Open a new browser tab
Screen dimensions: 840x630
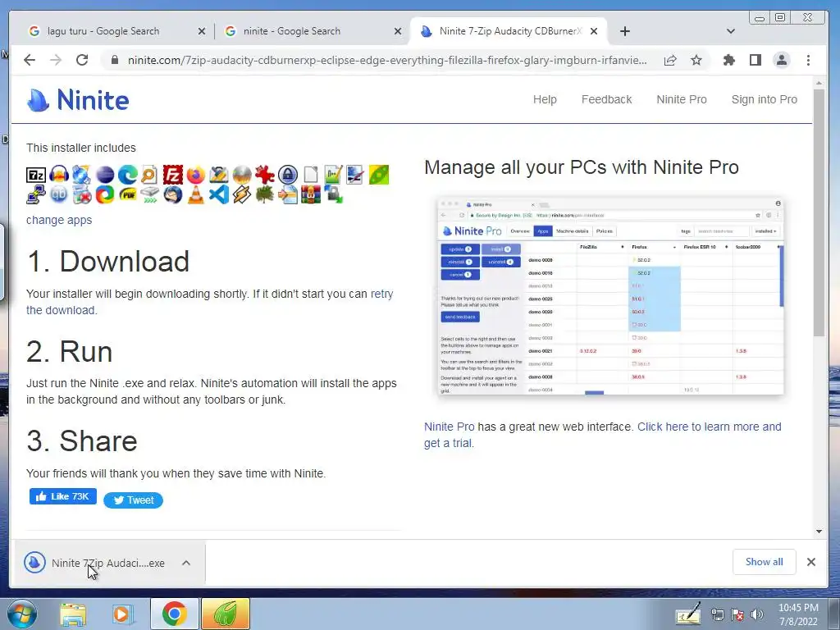tap(624, 31)
